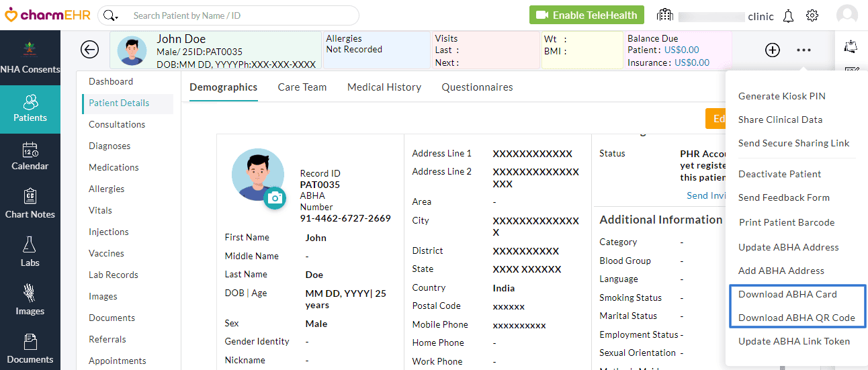Switch to the Medical History tab
This screenshot has height=370, width=868.
point(384,87)
